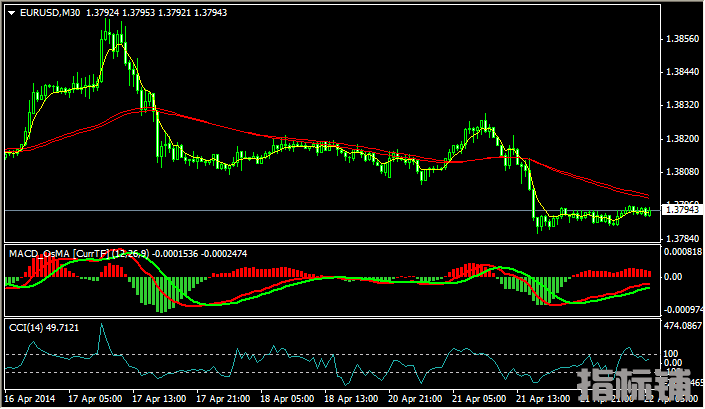
Task: Click the 1.38560 price level on axis
Action: point(682,39)
